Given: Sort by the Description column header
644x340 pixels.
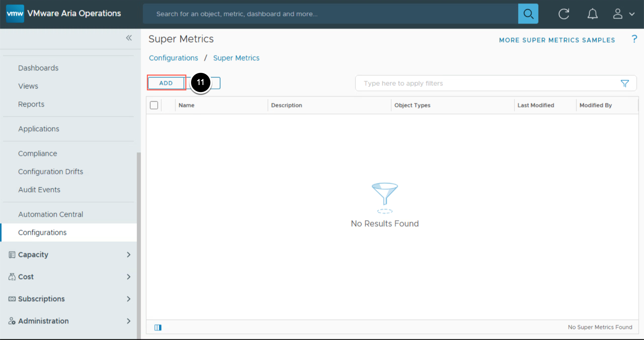Looking at the screenshot, I should [x=287, y=105].
